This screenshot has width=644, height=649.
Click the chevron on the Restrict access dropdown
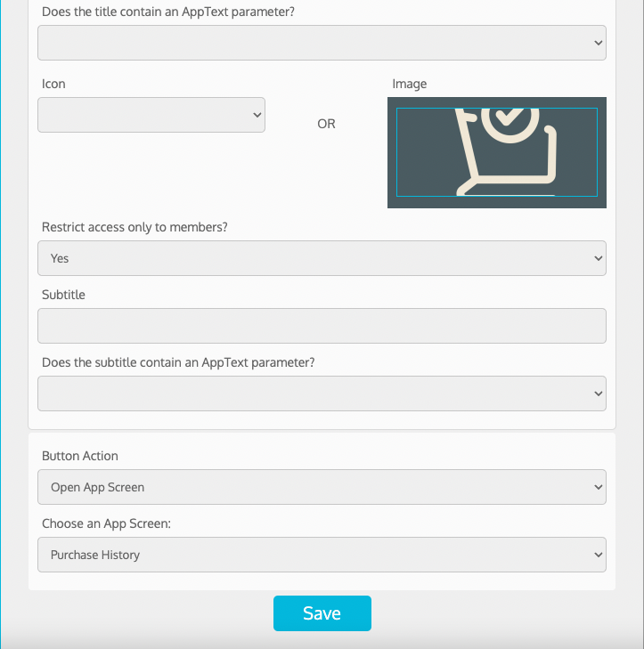(x=598, y=258)
